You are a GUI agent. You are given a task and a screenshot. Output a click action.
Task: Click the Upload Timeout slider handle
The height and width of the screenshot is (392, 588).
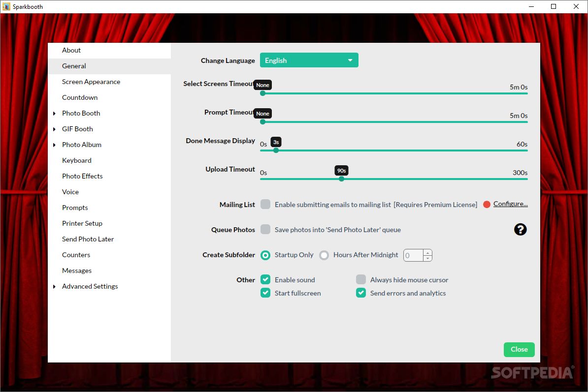pyautogui.click(x=341, y=179)
